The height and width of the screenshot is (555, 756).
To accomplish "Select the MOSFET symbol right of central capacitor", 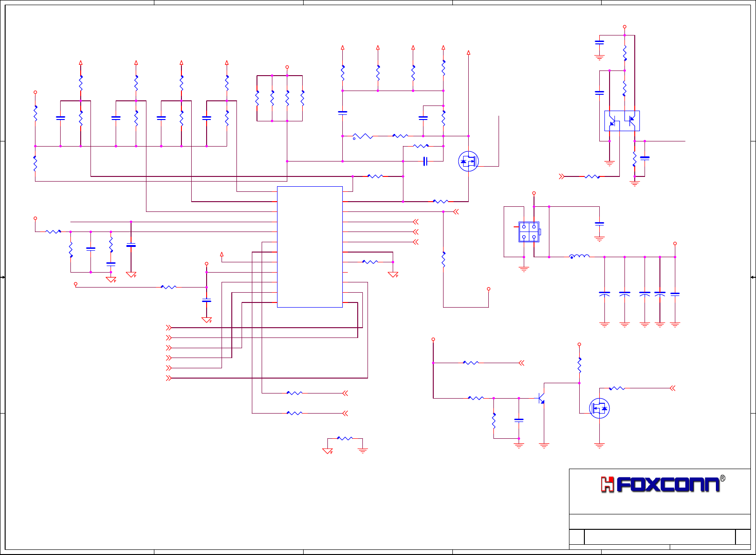I will click(x=468, y=162).
